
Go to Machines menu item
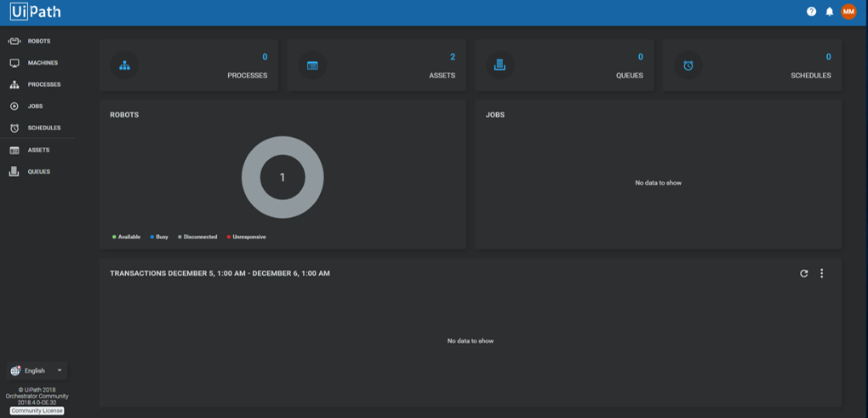click(x=43, y=63)
